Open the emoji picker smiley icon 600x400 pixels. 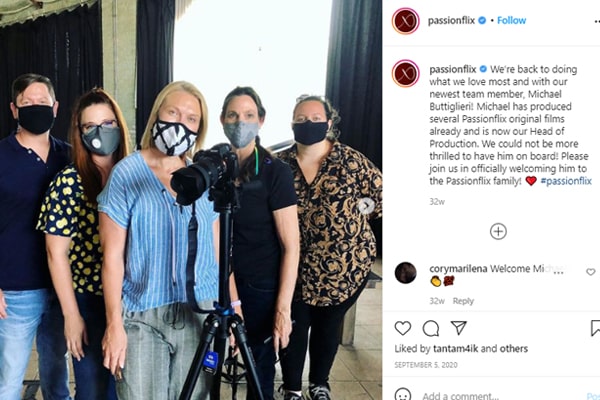click(403, 395)
